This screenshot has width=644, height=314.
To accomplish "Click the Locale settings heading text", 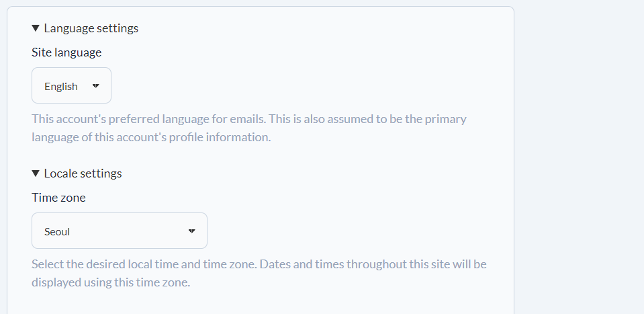I will pos(83,173).
